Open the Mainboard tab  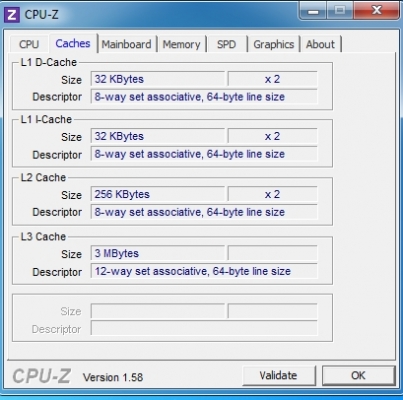click(126, 44)
